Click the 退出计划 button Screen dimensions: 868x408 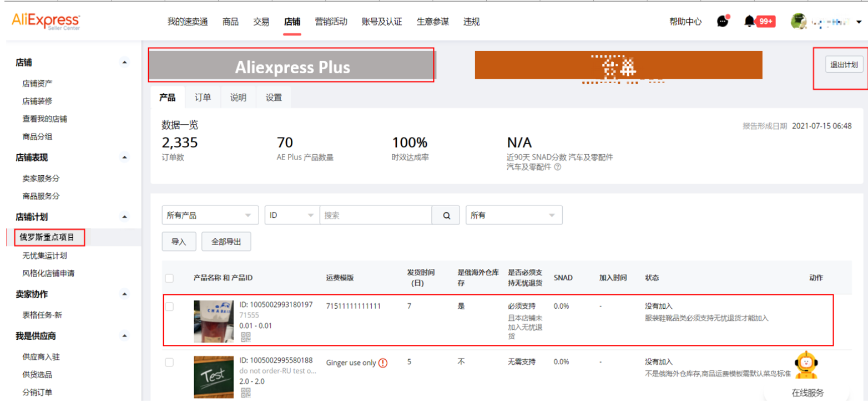[844, 64]
